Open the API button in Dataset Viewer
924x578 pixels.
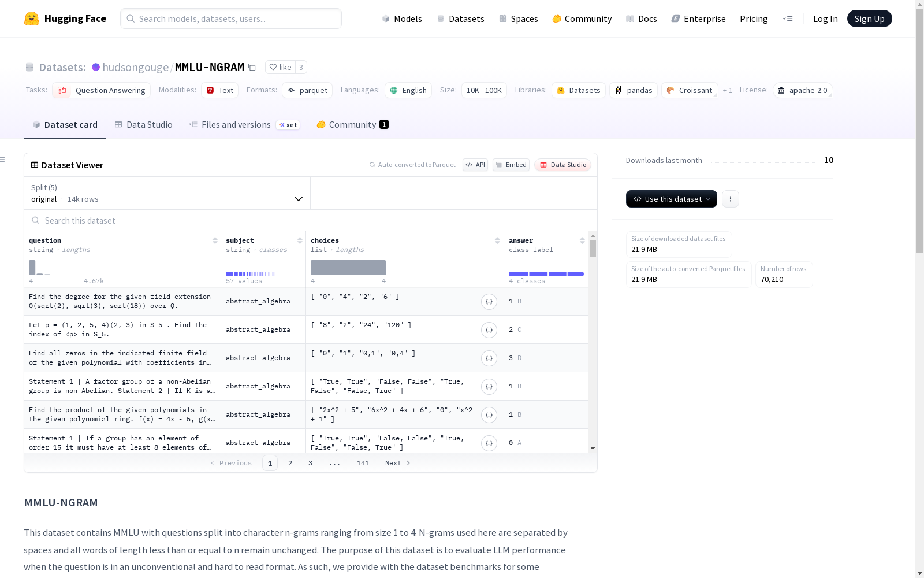(475, 165)
